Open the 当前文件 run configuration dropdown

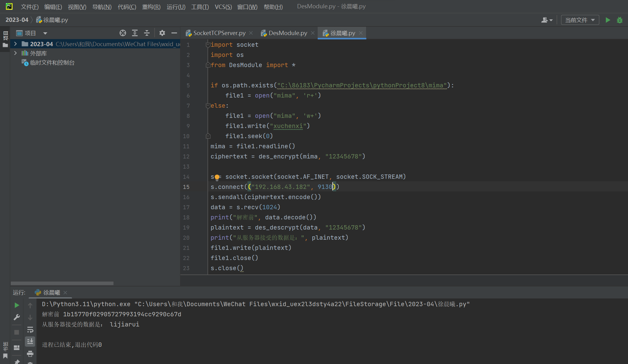point(580,20)
